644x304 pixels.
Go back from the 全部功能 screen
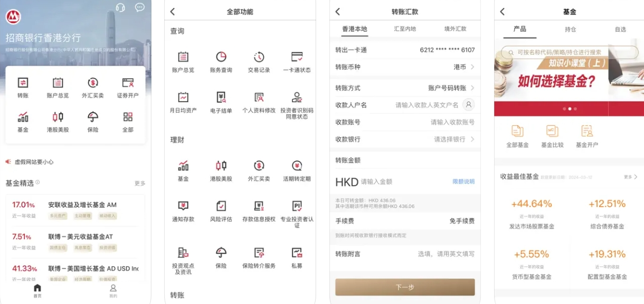[x=172, y=12]
